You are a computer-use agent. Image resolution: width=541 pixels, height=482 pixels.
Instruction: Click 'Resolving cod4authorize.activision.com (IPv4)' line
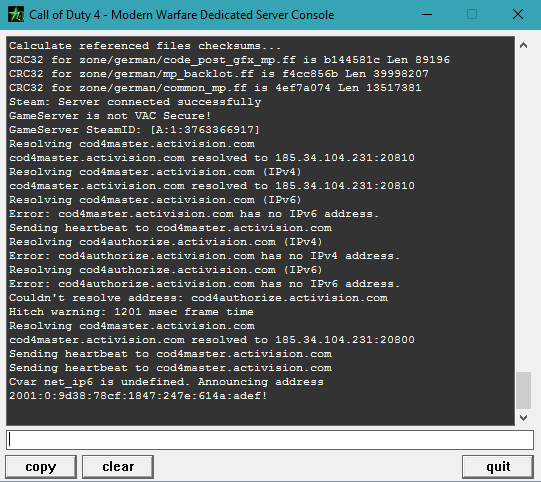(x=166, y=242)
